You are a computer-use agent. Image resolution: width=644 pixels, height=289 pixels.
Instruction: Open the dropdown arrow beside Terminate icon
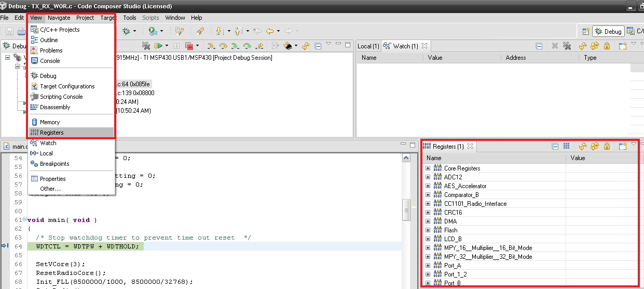click(x=198, y=46)
